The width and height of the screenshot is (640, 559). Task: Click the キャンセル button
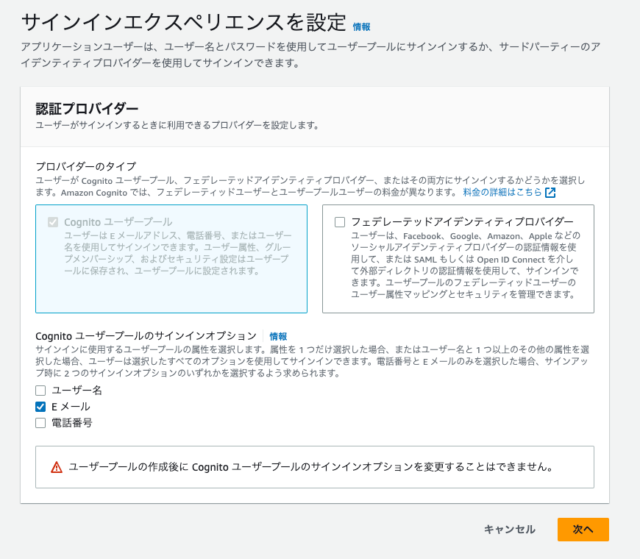click(509, 530)
